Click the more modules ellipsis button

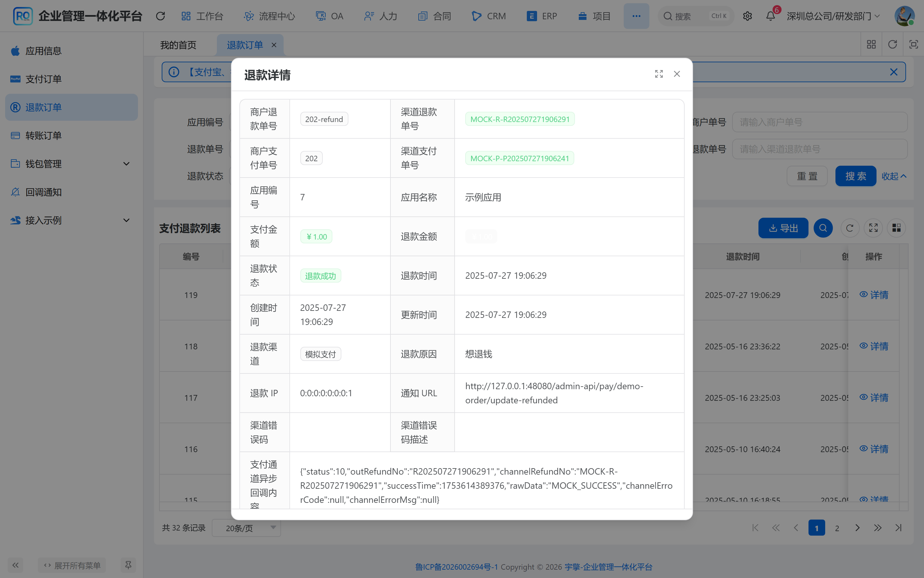[x=636, y=16]
